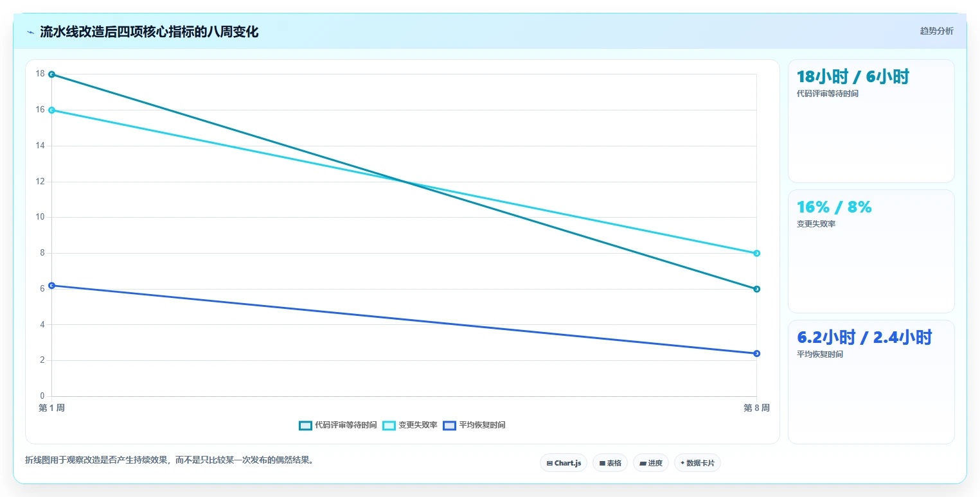Click the 变更失败率 card caption
Image resolution: width=980 pixels, height=497 pixels.
(815, 223)
